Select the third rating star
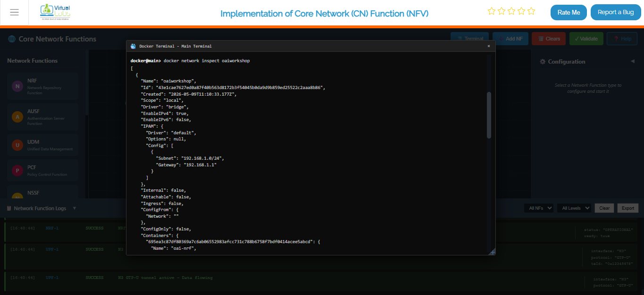 point(511,11)
